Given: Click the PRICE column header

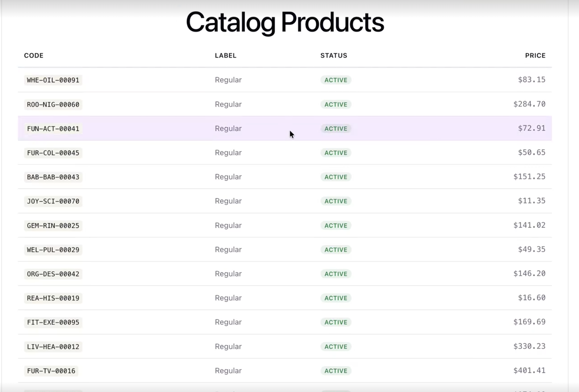Looking at the screenshot, I should pyautogui.click(x=535, y=55).
